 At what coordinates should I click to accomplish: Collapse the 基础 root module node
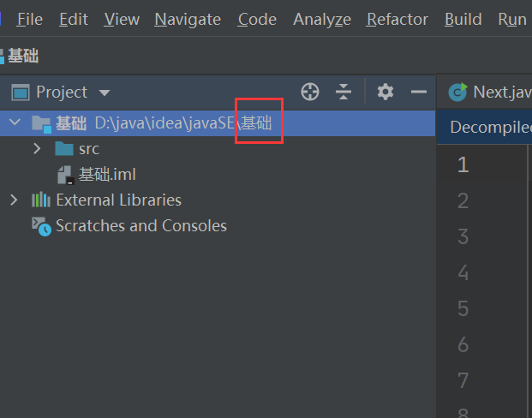pyautogui.click(x=15, y=122)
